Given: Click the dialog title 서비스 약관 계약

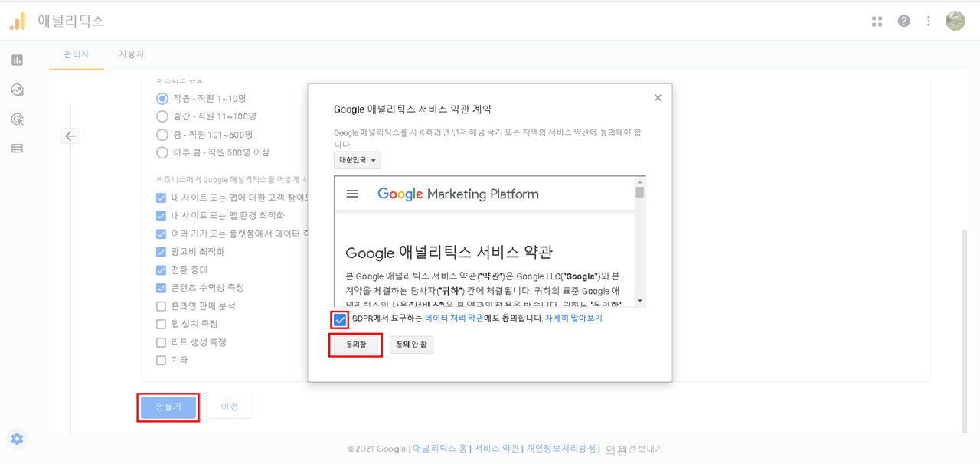Looking at the screenshot, I should (413, 109).
